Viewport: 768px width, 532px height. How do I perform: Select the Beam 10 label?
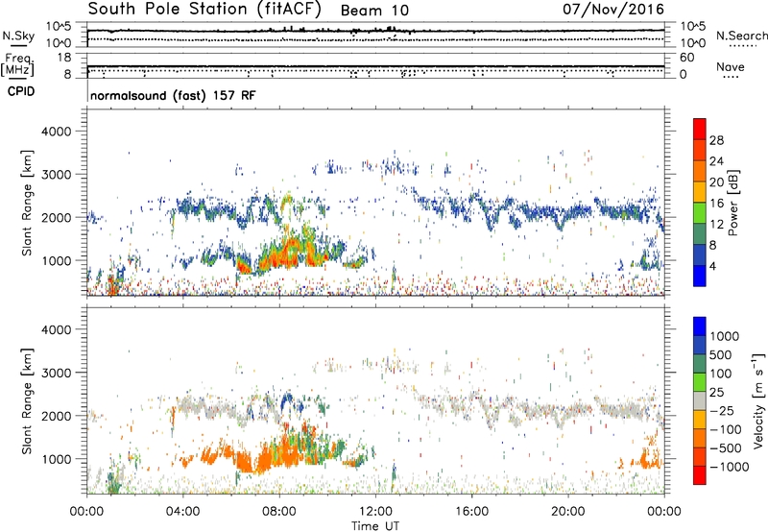(374, 11)
